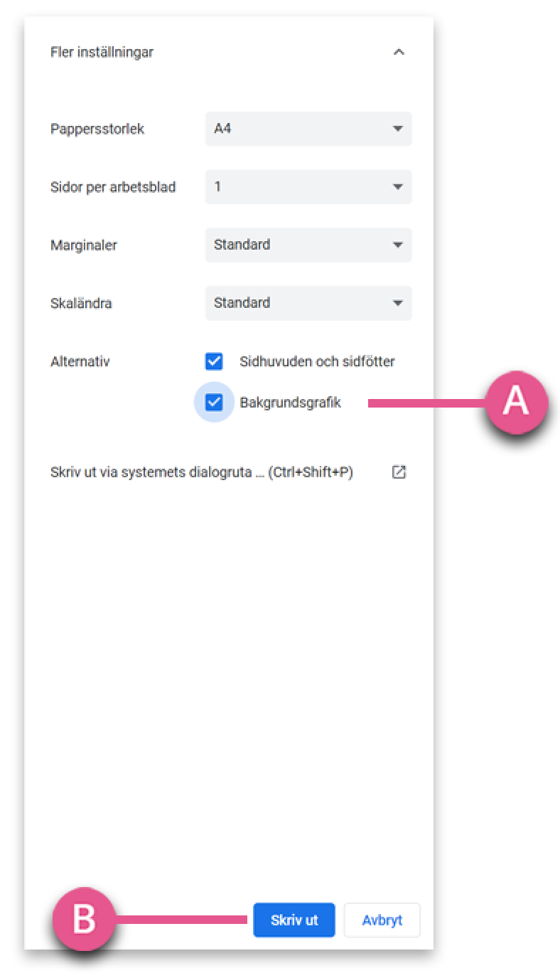Click the Pappersstorlek label

(x=97, y=129)
